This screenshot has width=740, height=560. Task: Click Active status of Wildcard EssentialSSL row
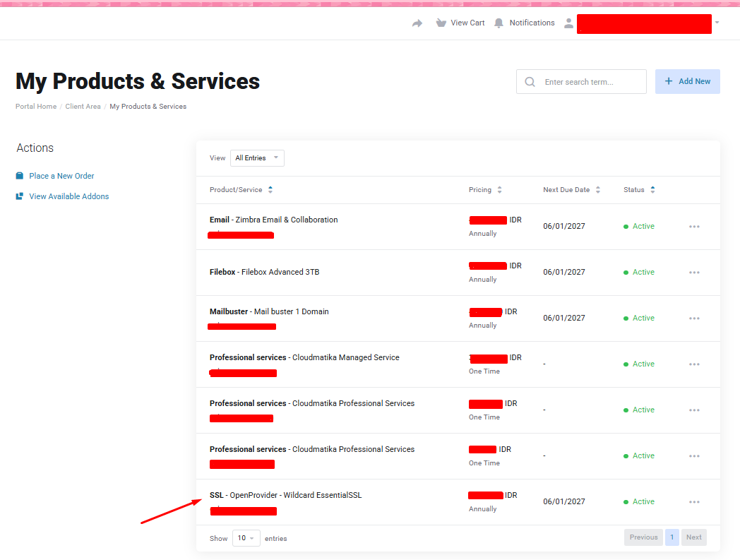pyautogui.click(x=639, y=501)
